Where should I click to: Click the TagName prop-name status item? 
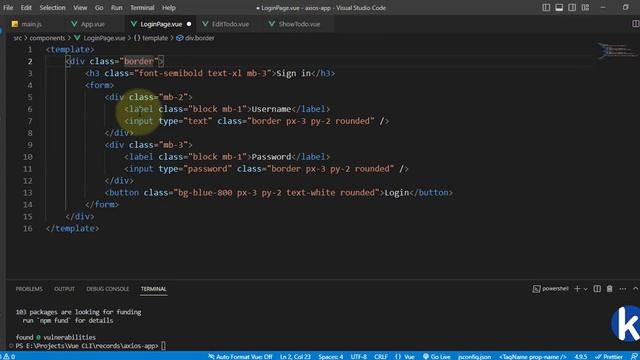(532, 356)
